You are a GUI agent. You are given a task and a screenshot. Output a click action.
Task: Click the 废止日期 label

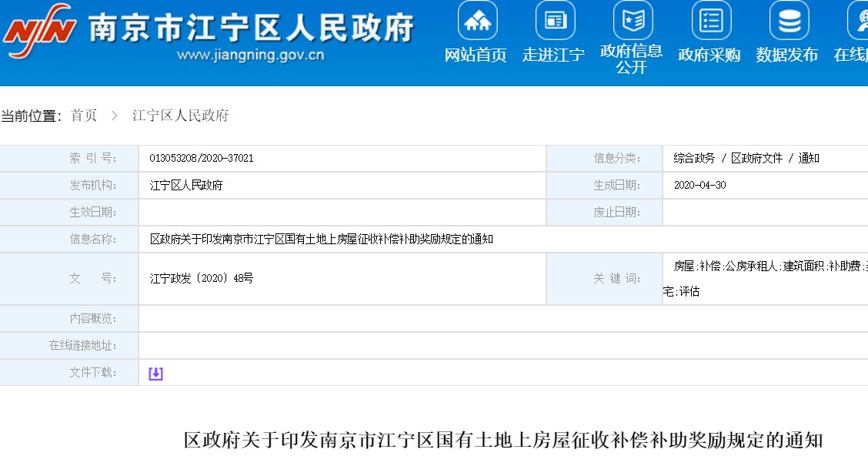(616, 212)
